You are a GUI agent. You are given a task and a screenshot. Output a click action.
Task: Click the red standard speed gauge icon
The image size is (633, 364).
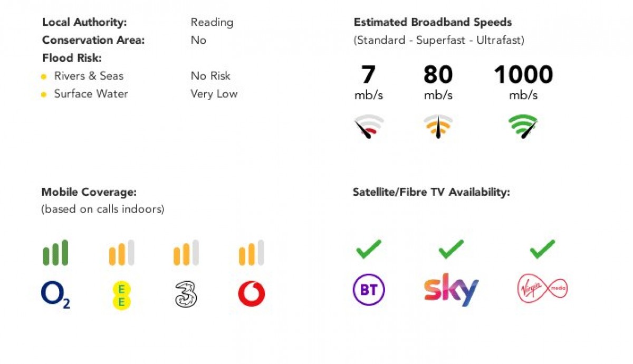coord(369,127)
